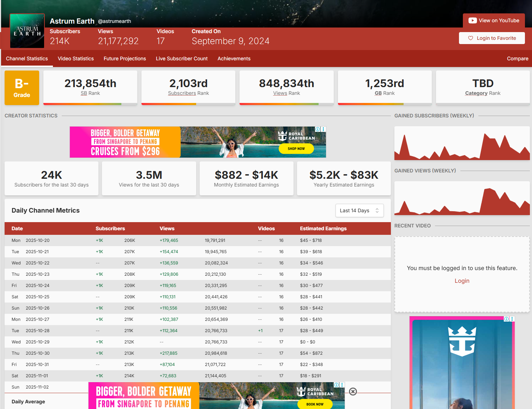
Task: Click the sidebar ad info icon
Action: tap(506, 319)
